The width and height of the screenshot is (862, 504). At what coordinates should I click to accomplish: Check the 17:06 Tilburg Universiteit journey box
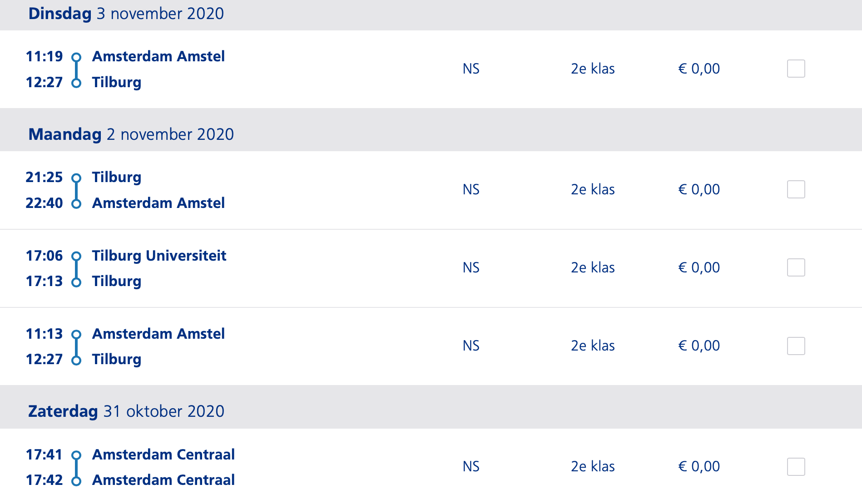[796, 267]
